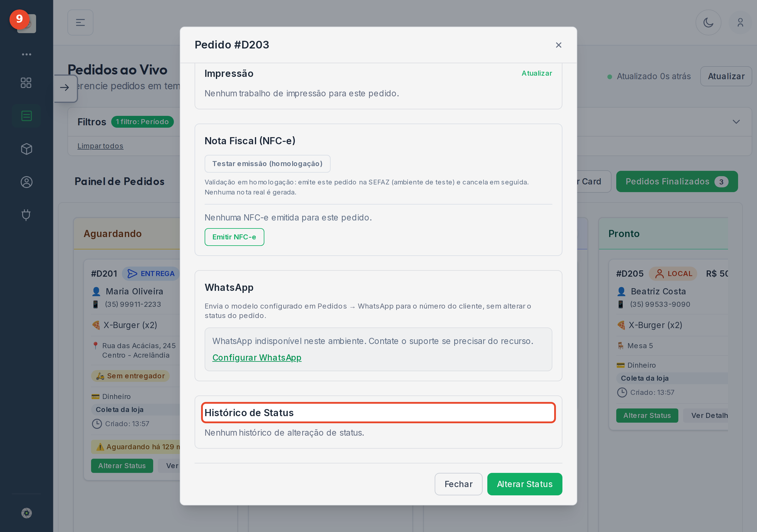Expand the Filtros panel chevron

click(x=736, y=122)
